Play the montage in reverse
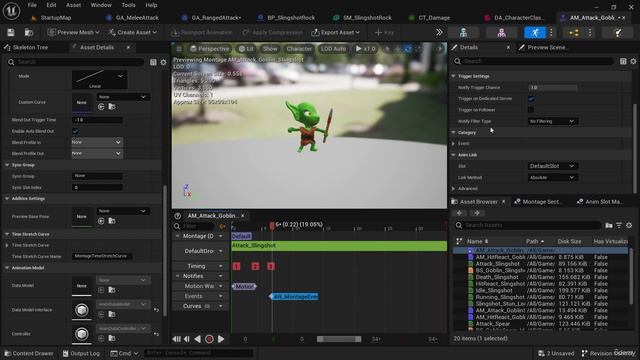This screenshot has width=640, height=360. click(x=198, y=339)
